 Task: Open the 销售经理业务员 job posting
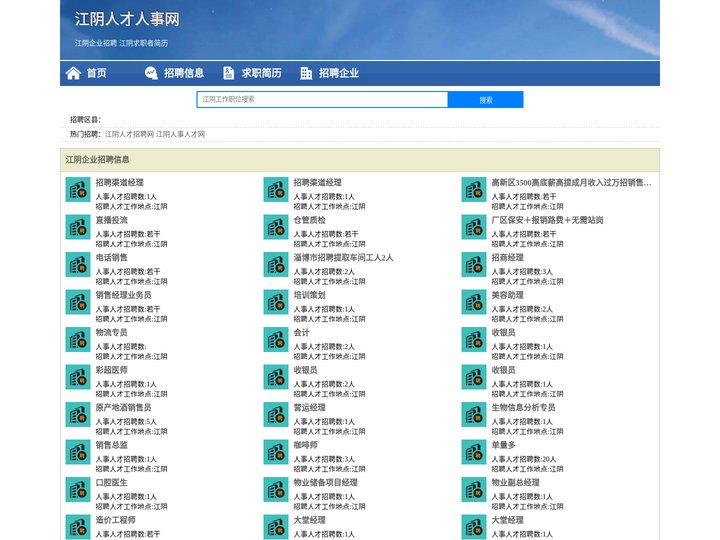pyautogui.click(x=124, y=295)
